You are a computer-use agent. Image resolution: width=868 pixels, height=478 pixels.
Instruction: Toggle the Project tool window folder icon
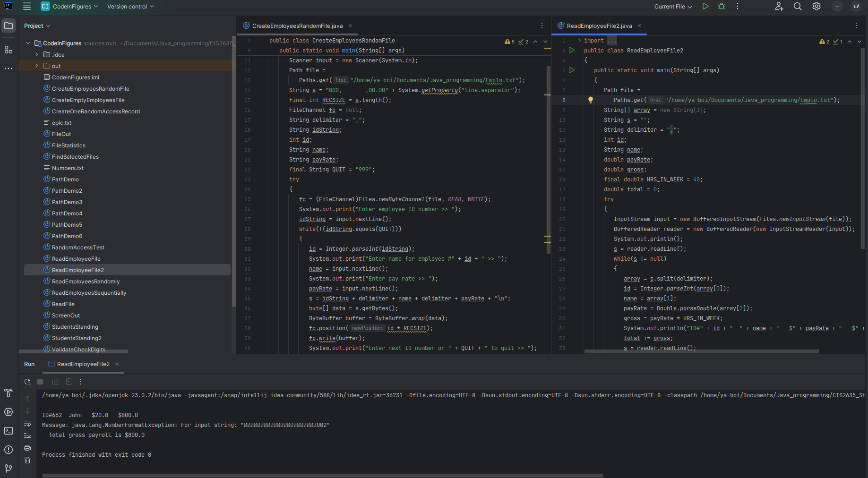click(x=9, y=26)
